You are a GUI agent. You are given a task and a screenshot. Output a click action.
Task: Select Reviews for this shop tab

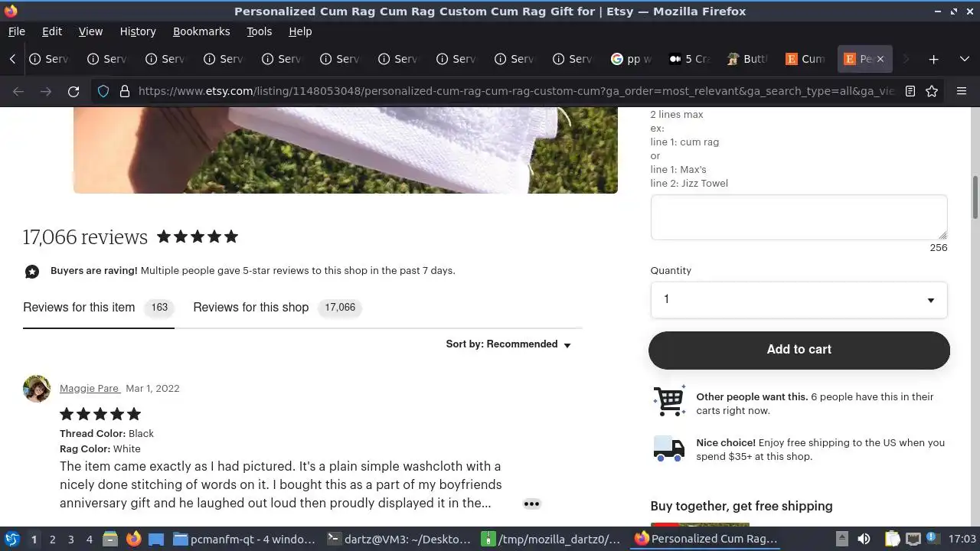click(x=277, y=308)
